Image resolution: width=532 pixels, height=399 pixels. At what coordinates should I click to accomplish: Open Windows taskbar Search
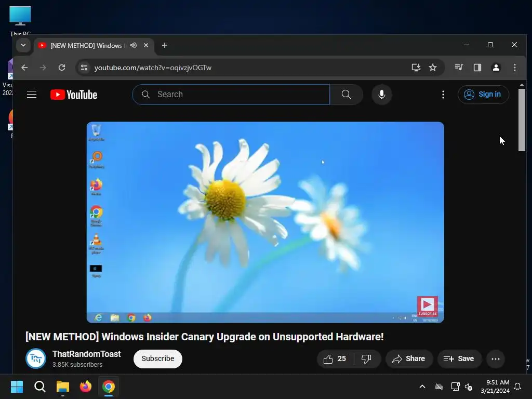click(x=39, y=387)
